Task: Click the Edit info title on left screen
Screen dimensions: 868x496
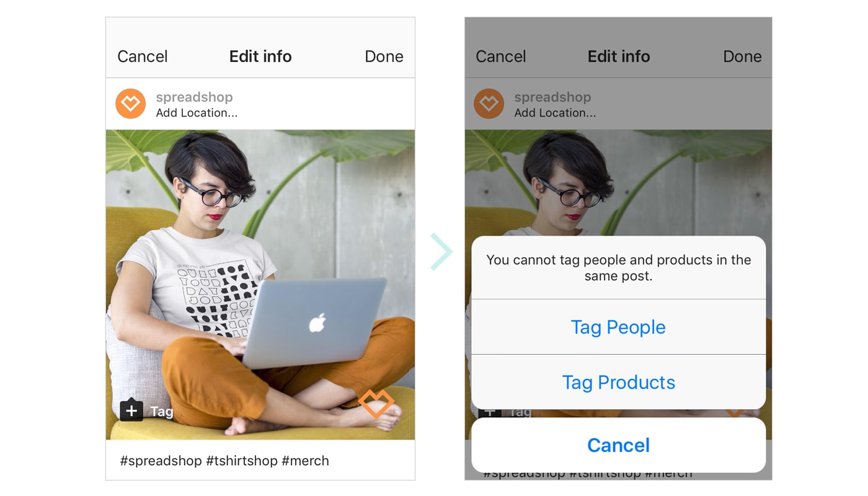Action: point(260,56)
